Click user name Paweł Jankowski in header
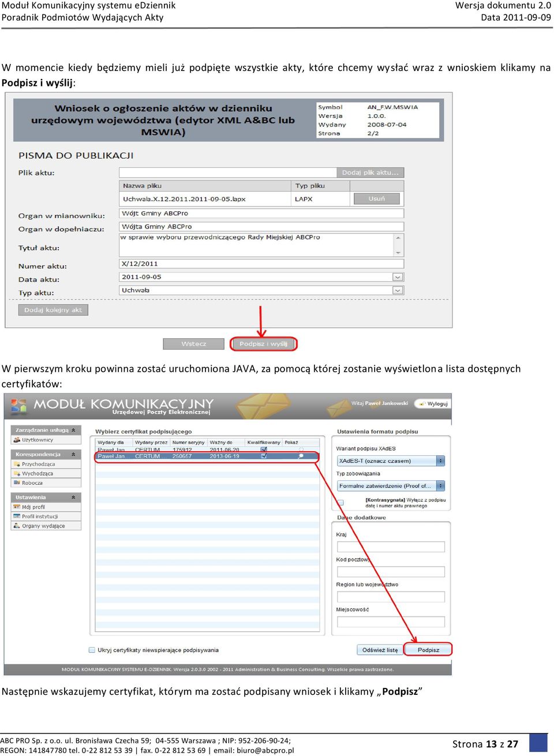Image resolution: width=554 pixels, height=756 pixels. pyautogui.click(x=386, y=403)
